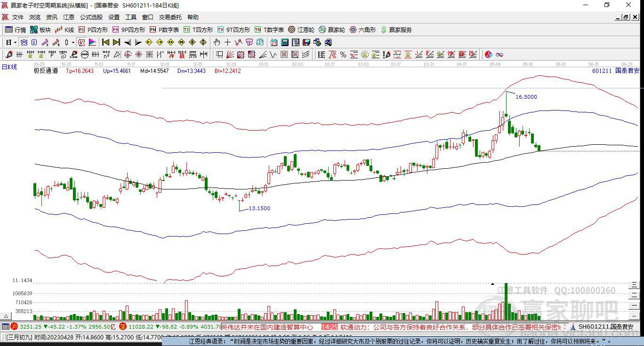The image size is (644, 346).
Task: Open the calendar icon in toolbar
Action: (x=274, y=42)
